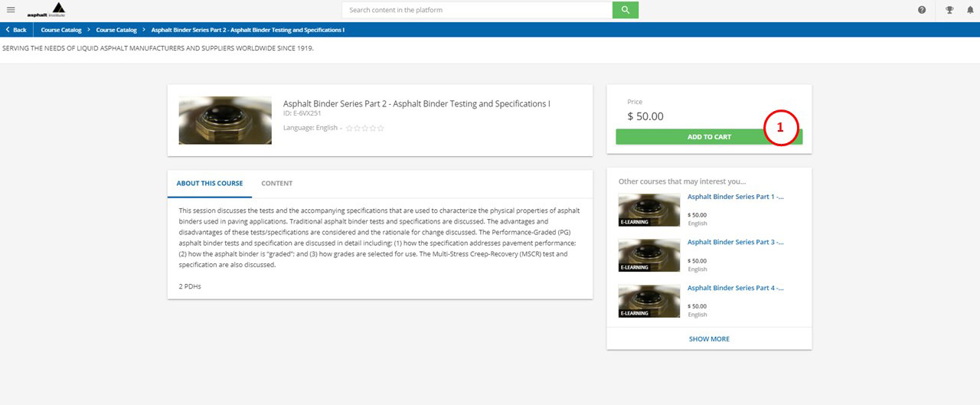The height and width of the screenshot is (405, 980).
Task: Expand list with Show More
Action: pyautogui.click(x=709, y=338)
